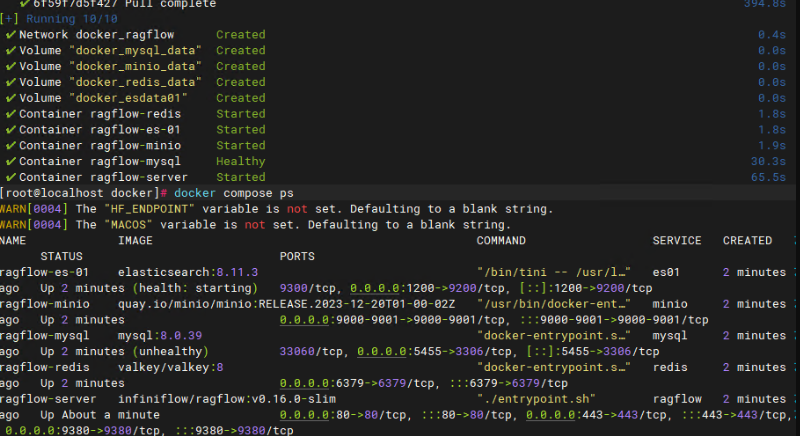Click the image name "valkey/valkey:8"
The height and width of the screenshot is (436, 800).
(x=170, y=367)
